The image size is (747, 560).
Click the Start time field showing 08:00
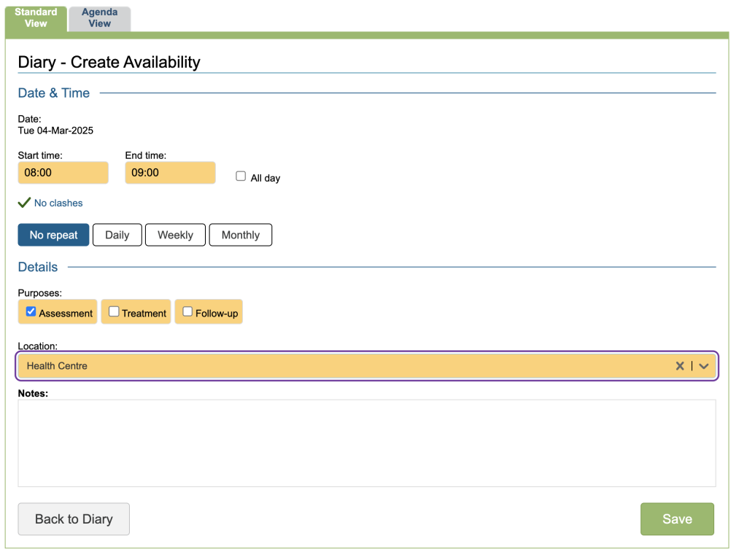coord(63,173)
